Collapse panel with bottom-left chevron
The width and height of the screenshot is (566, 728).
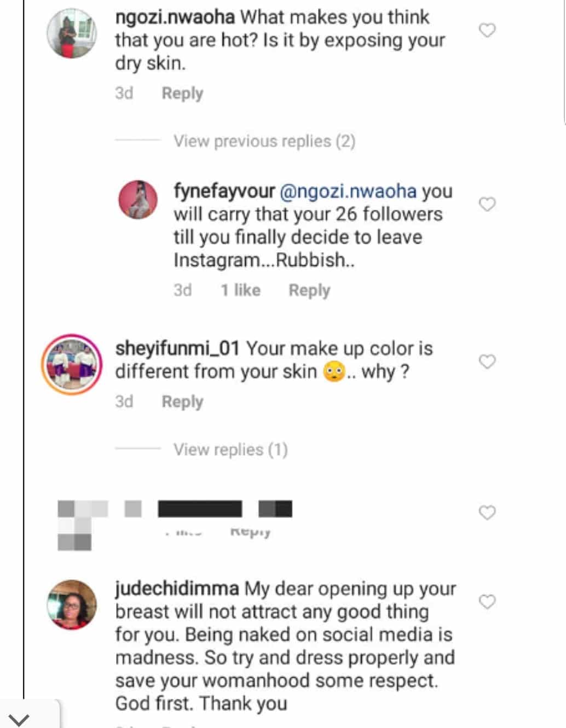point(19,718)
